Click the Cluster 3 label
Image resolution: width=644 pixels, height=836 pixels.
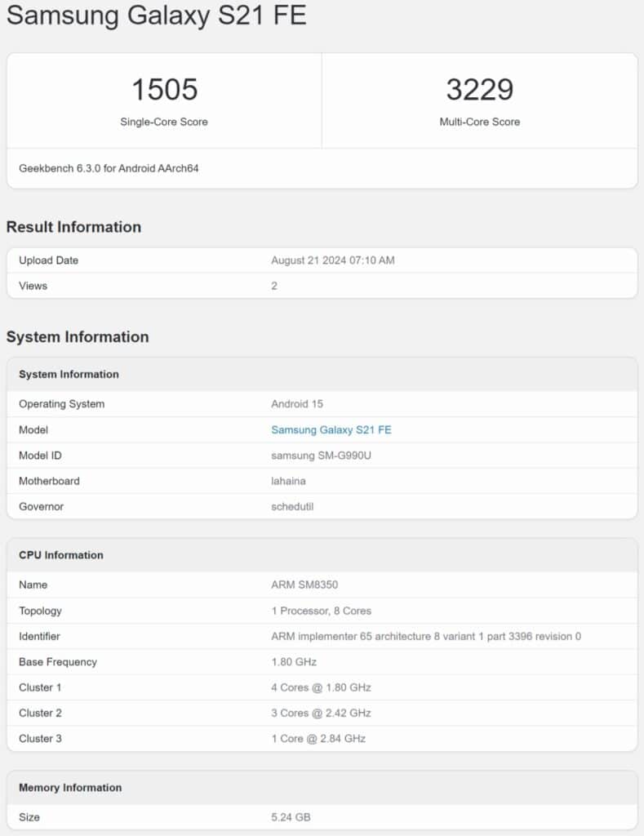[40, 738]
